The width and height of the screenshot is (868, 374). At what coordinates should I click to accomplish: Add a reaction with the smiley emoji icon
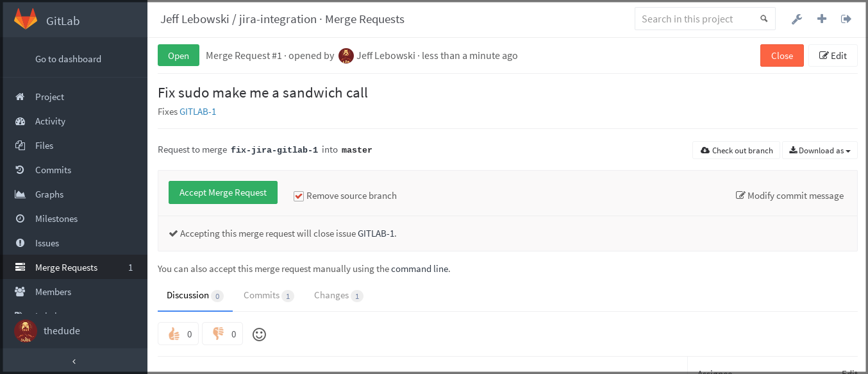tap(259, 334)
